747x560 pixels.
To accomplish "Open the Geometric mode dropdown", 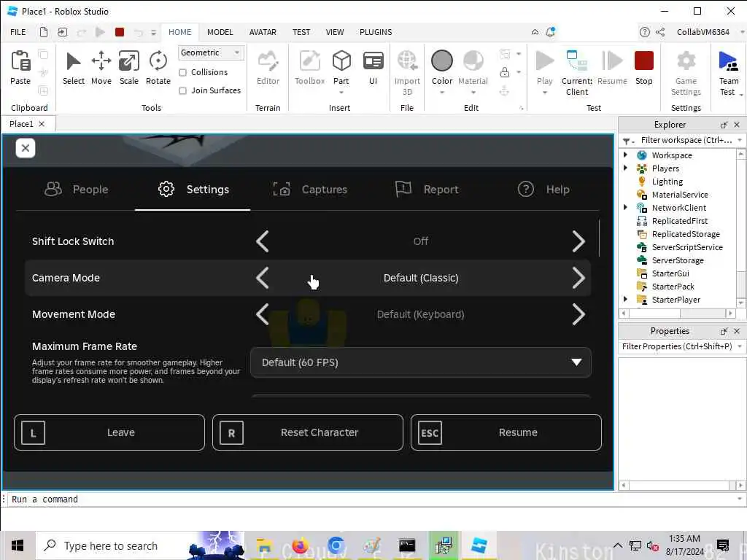I will [211, 52].
